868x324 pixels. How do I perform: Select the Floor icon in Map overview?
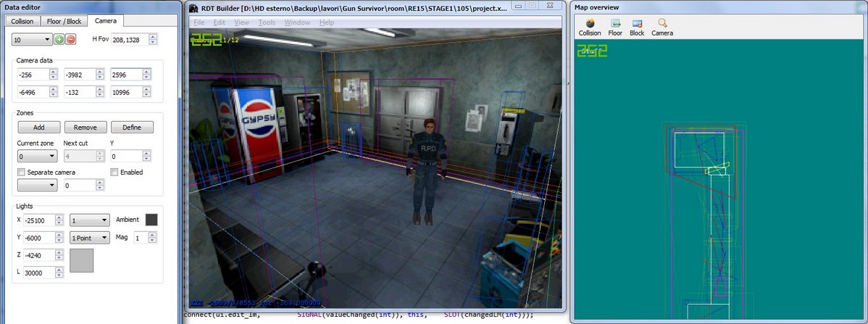click(x=615, y=23)
